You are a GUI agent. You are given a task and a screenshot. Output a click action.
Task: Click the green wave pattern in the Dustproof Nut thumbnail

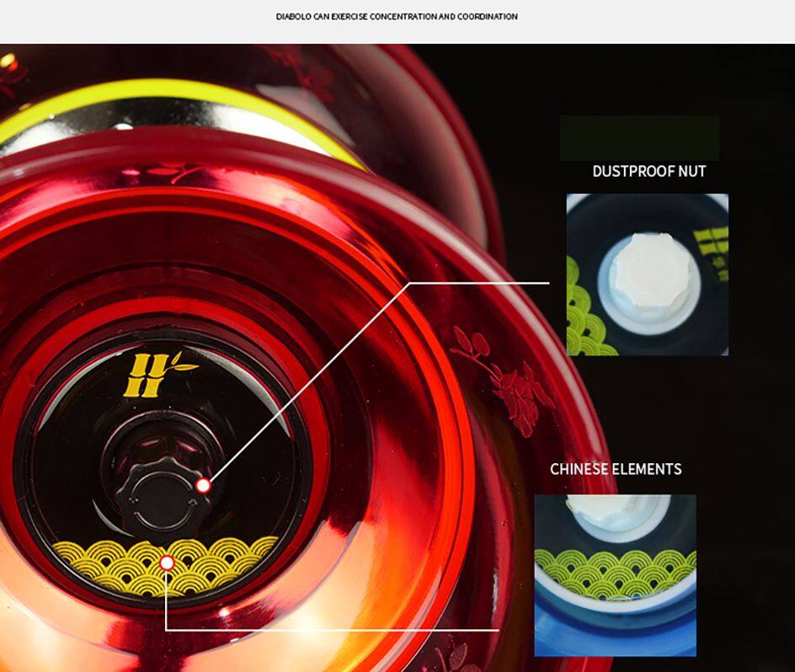[582, 313]
